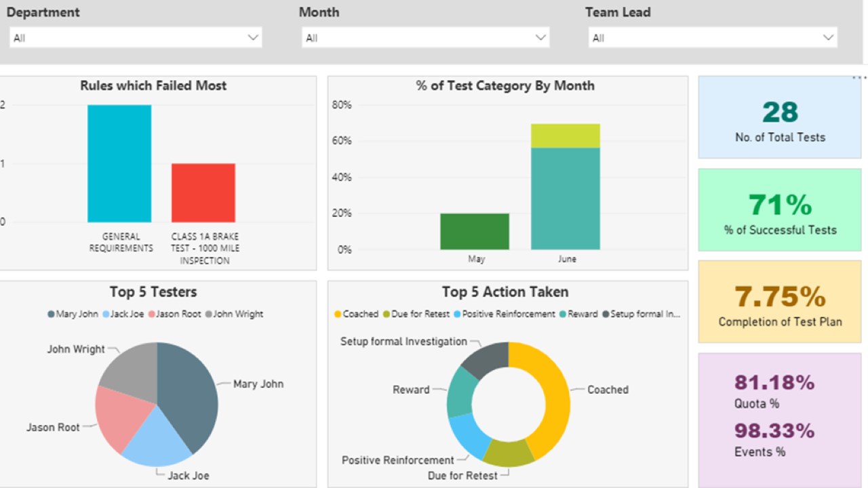
Task: Click the Positive Reinforcement legend item
Action: click(x=504, y=314)
